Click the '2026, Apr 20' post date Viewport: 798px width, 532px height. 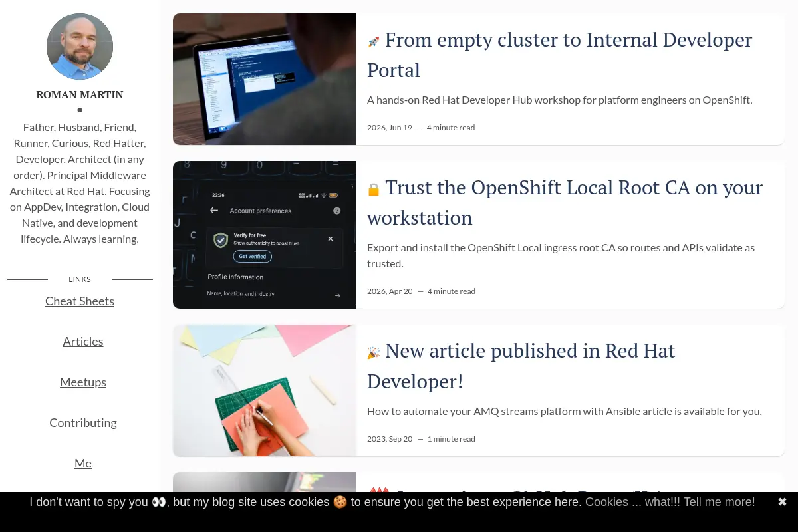click(390, 291)
